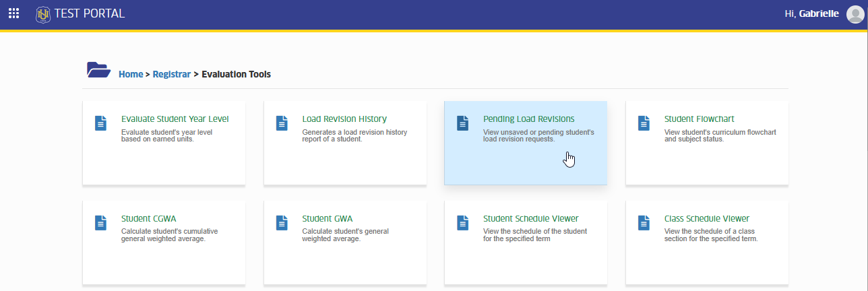This screenshot has height=291, width=868.
Task: Click document icon for Student GWA
Action: tap(282, 223)
